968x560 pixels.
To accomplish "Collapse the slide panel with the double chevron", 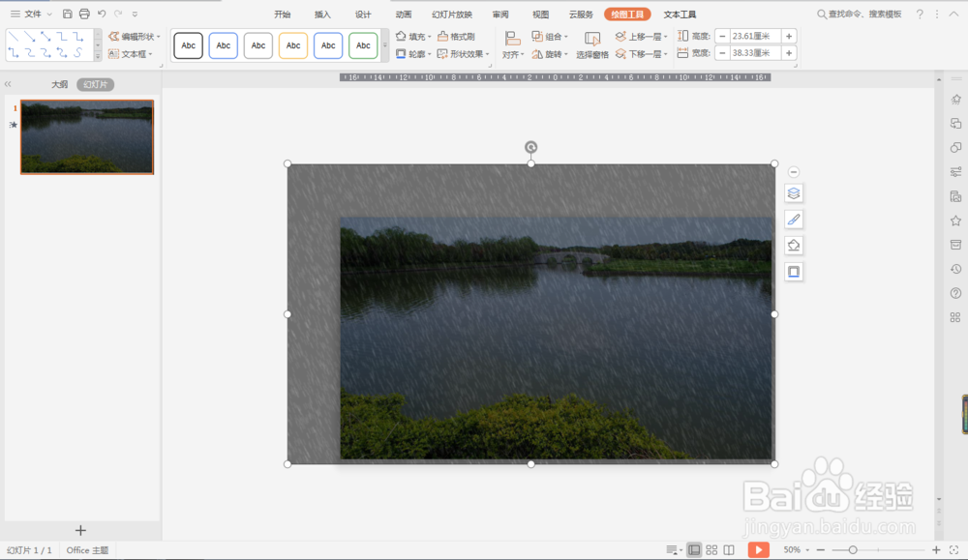I will tap(8, 84).
